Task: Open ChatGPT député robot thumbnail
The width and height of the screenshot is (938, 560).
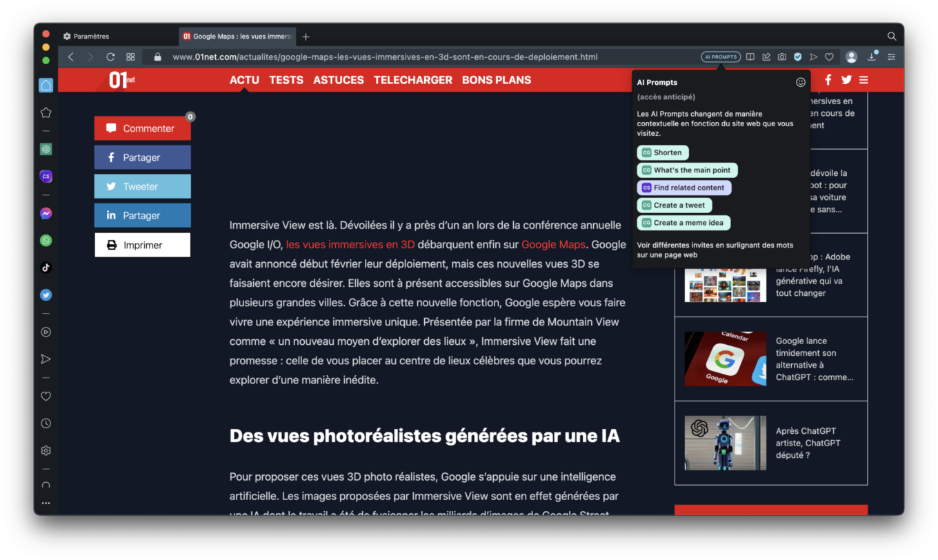Action: tap(726, 443)
